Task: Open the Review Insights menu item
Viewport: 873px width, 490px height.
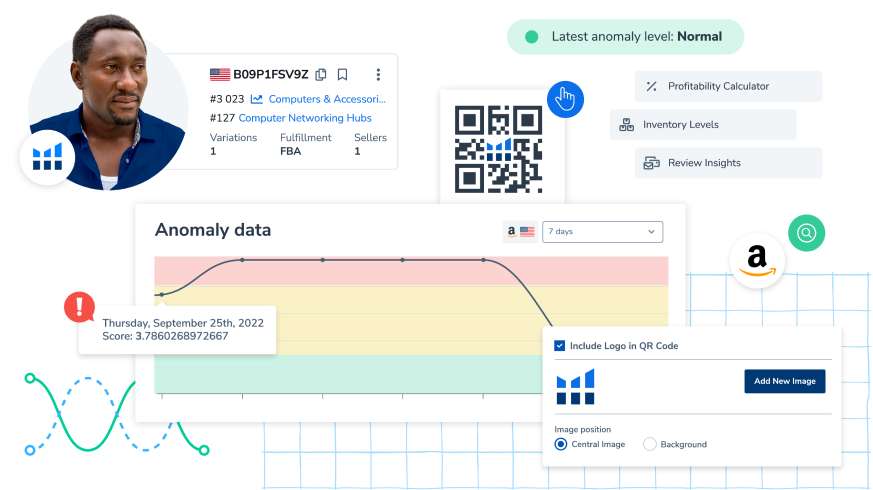Action: (728, 163)
